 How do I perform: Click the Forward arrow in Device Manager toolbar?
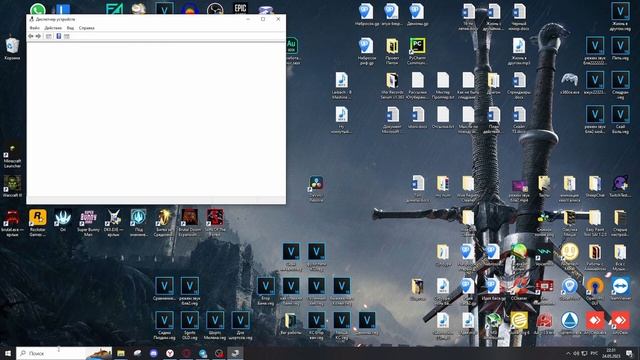[38, 36]
